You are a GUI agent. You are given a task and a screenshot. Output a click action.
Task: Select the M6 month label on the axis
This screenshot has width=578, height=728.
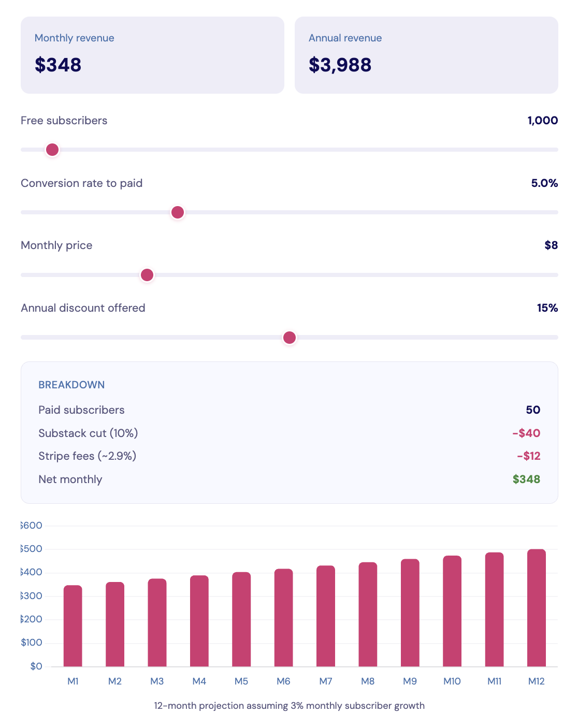click(x=284, y=681)
